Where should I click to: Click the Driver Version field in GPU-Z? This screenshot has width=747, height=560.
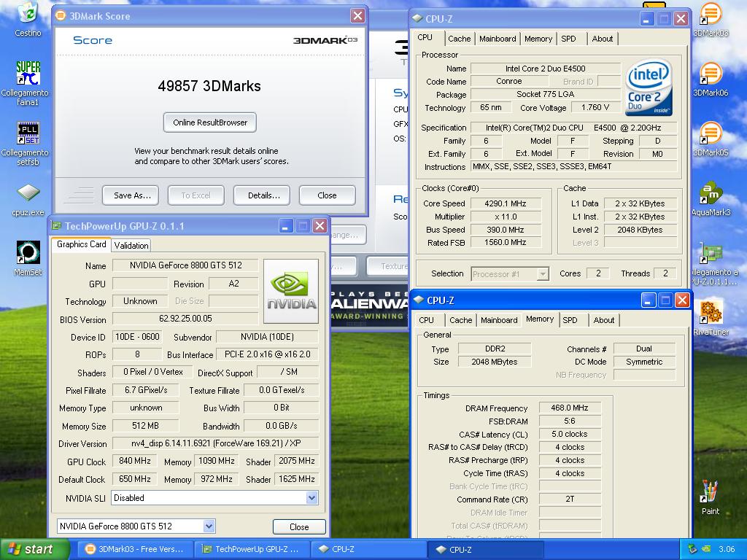point(215,443)
